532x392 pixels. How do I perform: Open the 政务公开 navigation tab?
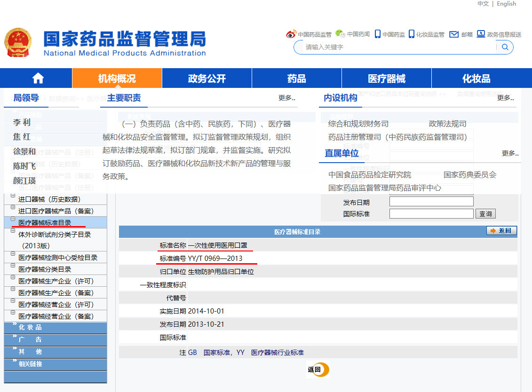pos(206,78)
